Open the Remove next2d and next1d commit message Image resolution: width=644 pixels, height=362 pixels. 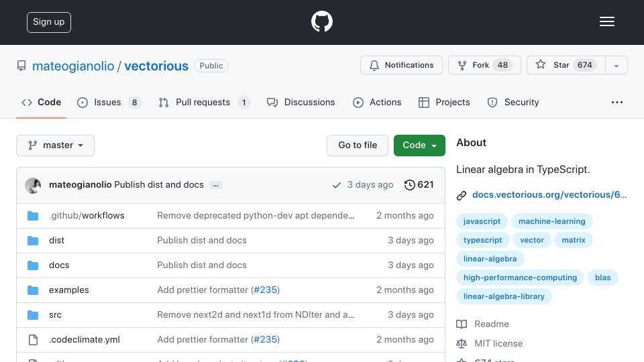[x=256, y=315]
